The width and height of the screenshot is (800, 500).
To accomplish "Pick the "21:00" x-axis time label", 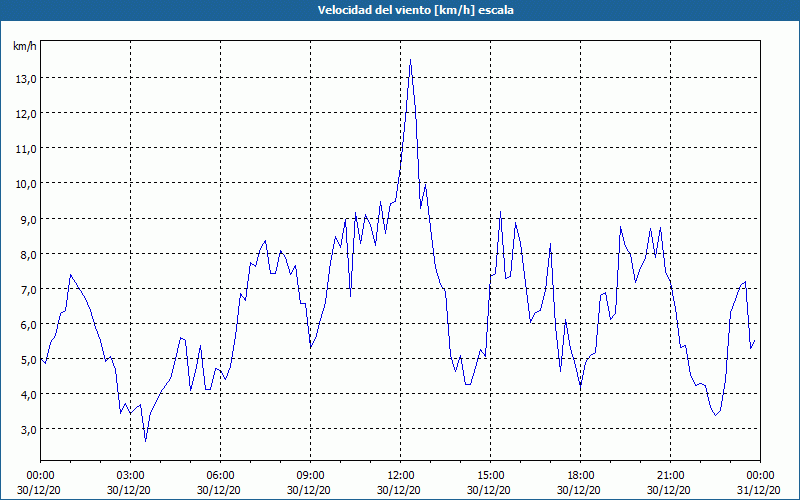I will click(670, 476).
